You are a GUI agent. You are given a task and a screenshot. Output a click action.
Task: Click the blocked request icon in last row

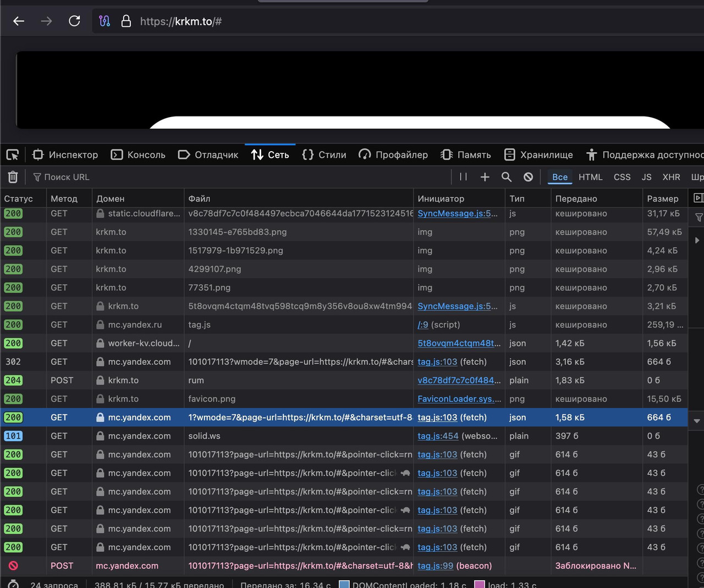(13, 565)
